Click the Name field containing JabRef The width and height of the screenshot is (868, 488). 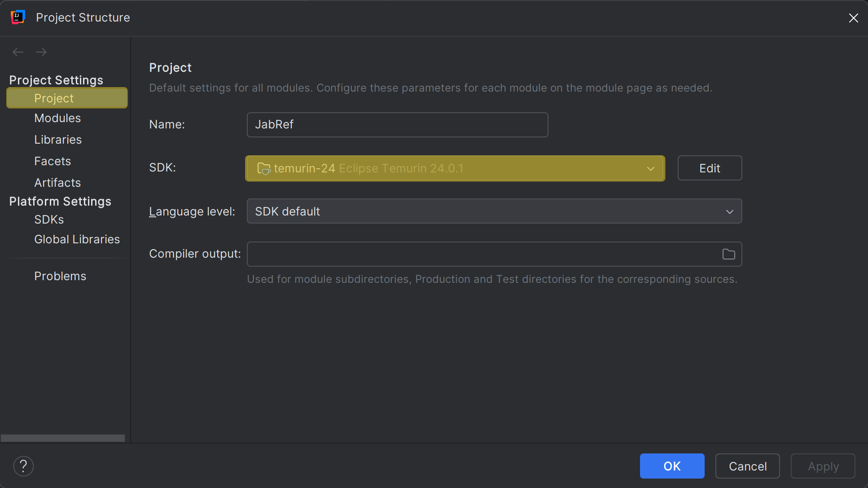(x=397, y=125)
